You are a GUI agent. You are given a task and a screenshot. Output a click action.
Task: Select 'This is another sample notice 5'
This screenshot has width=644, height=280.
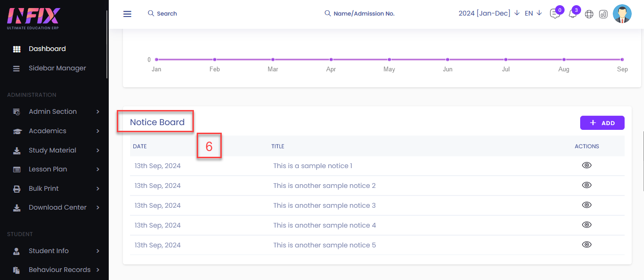tap(324, 245)
